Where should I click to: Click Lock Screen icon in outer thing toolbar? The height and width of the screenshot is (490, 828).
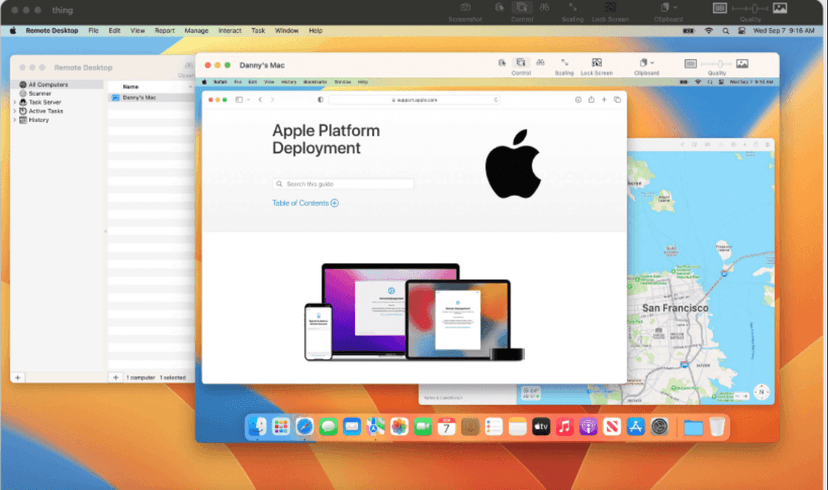pyautogui.click(x=610, y=7)
